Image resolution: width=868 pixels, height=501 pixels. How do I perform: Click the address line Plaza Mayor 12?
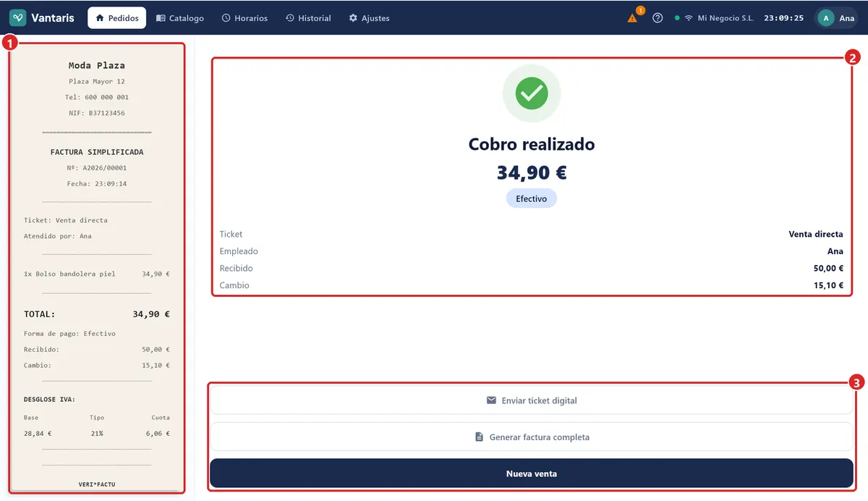tap(97, 82)
